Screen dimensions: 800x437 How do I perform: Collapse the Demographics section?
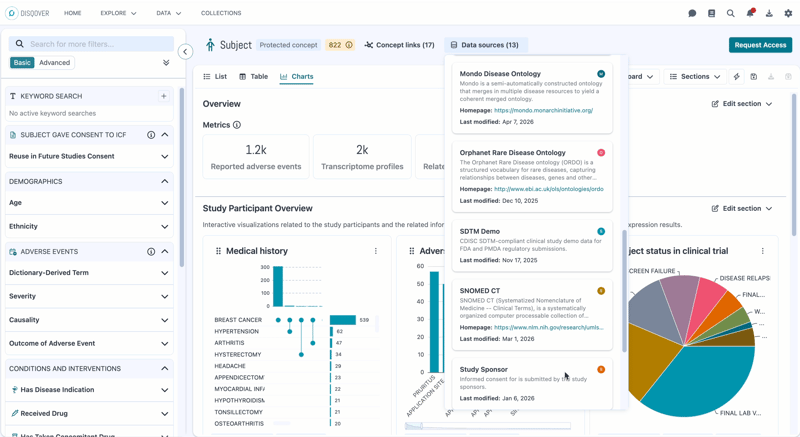coord(165,181)
